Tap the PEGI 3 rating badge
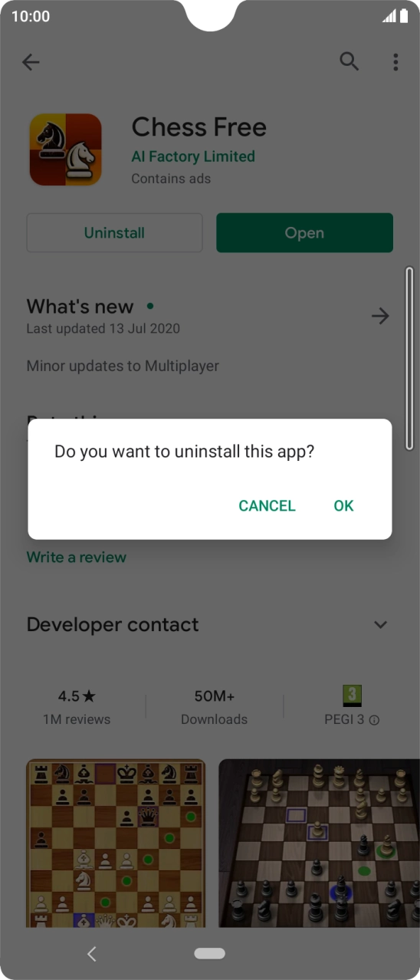Screen dimensions: 420x980 click(352, 696)
